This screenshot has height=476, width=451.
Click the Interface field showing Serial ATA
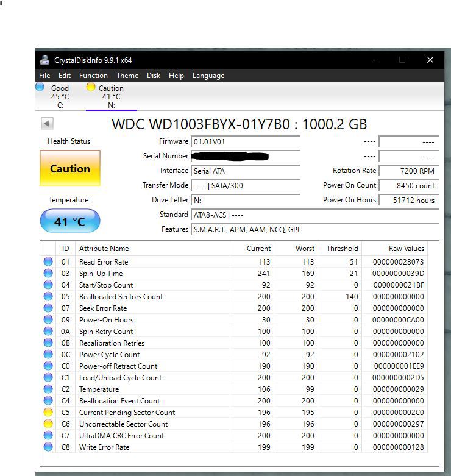(x=245, y=171)
